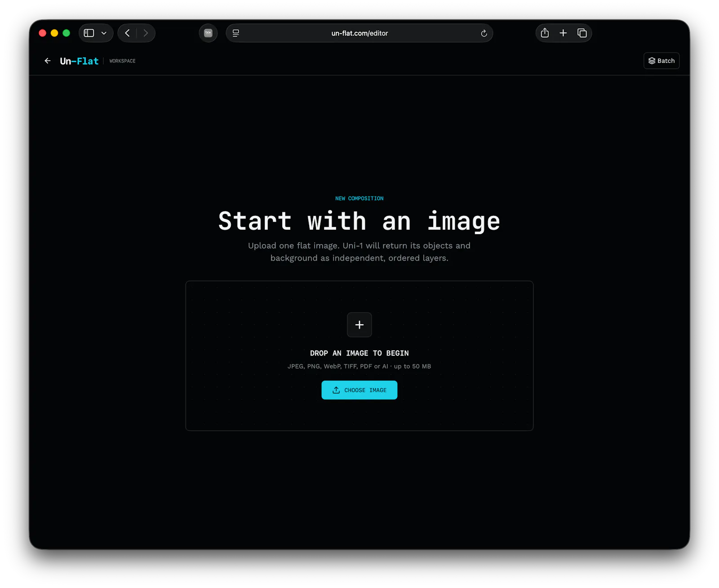Image resolution: width=719 pixels, height=588 pixels.
Task: Show the tab overview icon
Action: pyautogui.click(x=582, y=33)
